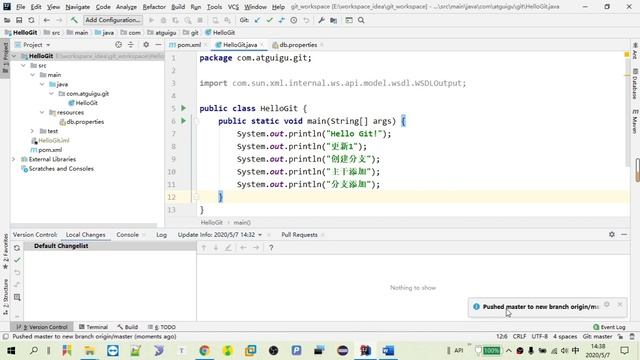Open the Build menu
The image size is (640, 360).
178,7
